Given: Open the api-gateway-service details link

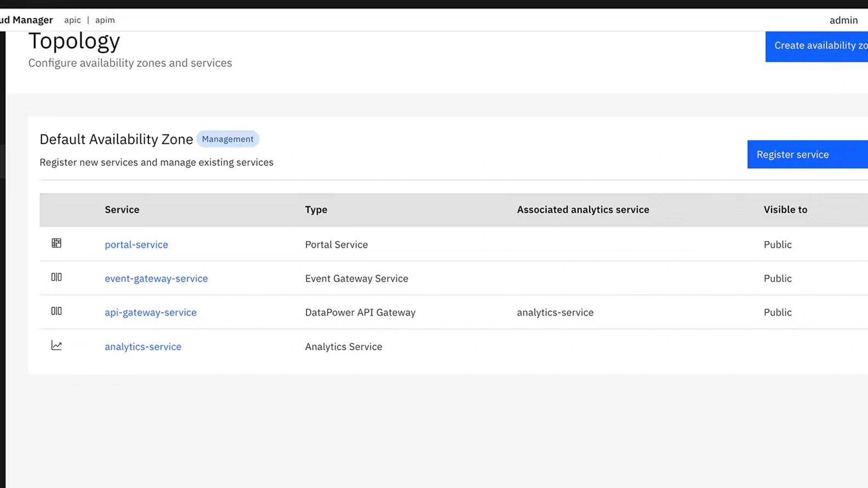Looking at the screenshot, I should pyautogui.click(x=151, y=313).
